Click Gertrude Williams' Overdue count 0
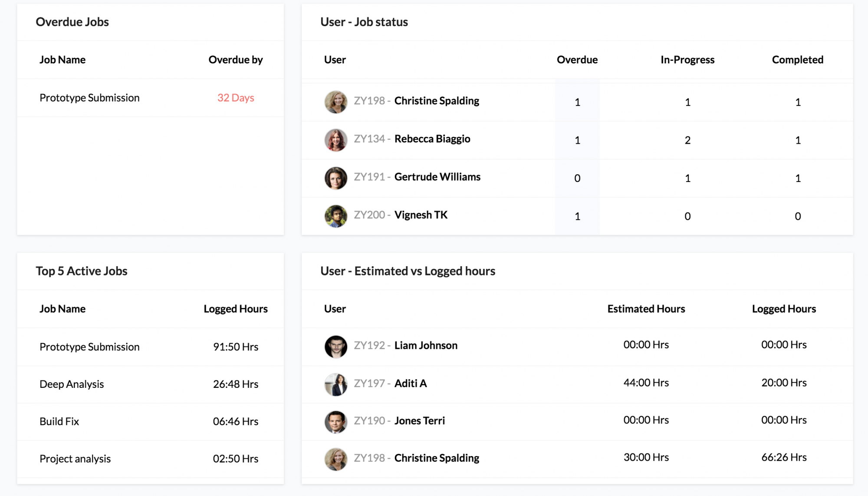 pyautogui.click(x=577, y=178)
